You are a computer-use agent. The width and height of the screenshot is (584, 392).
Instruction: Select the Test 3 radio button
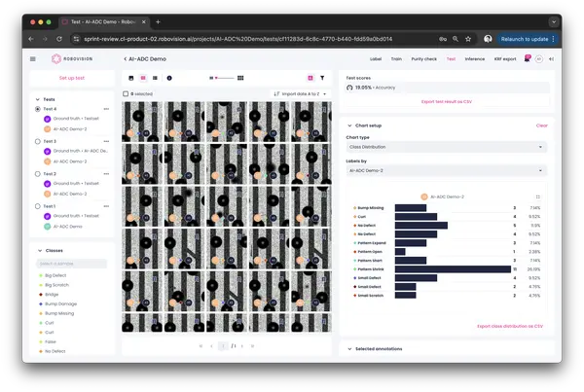(38, 141)
